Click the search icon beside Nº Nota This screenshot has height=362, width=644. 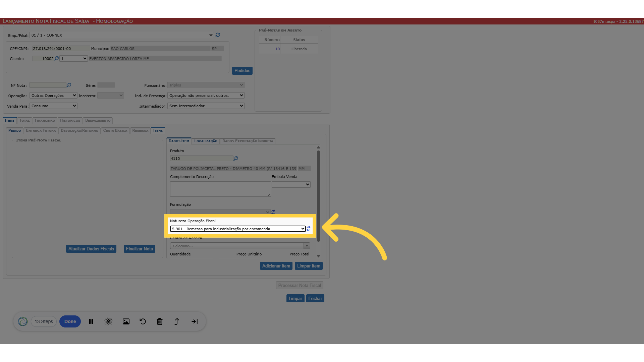[x=69, y=85]
